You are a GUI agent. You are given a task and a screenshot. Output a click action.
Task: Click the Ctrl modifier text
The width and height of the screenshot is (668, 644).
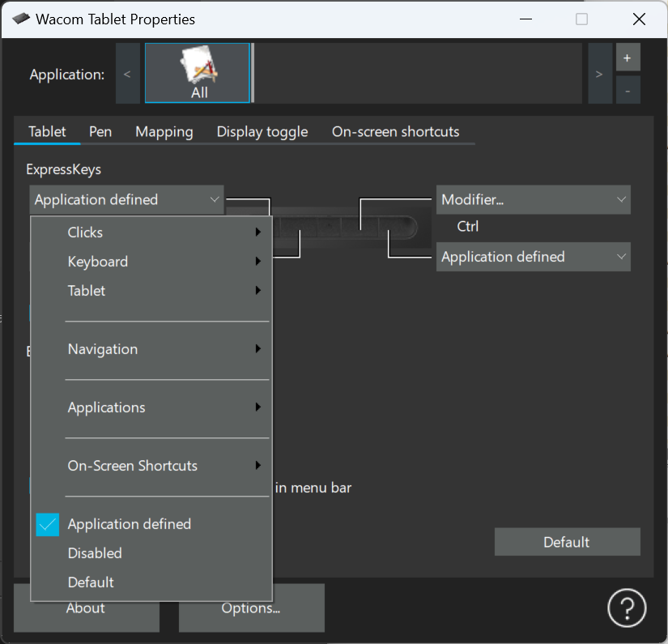coord(467,226)
